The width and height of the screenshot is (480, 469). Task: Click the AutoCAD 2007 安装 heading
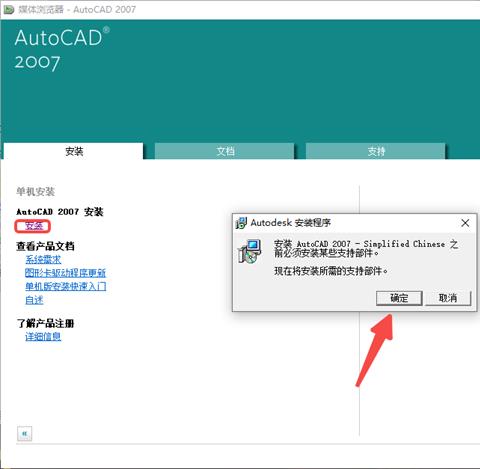pyautogui.click(x=60, y=212)
